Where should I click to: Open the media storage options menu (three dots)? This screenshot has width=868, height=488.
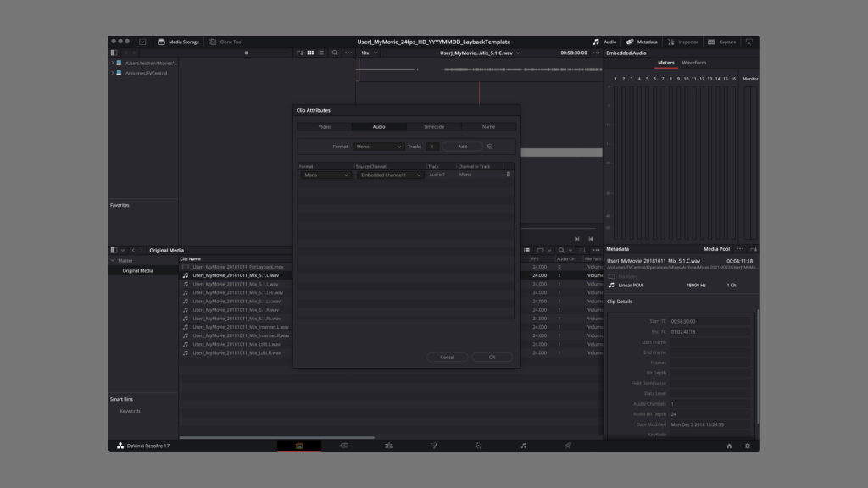[x=348, y=53]
